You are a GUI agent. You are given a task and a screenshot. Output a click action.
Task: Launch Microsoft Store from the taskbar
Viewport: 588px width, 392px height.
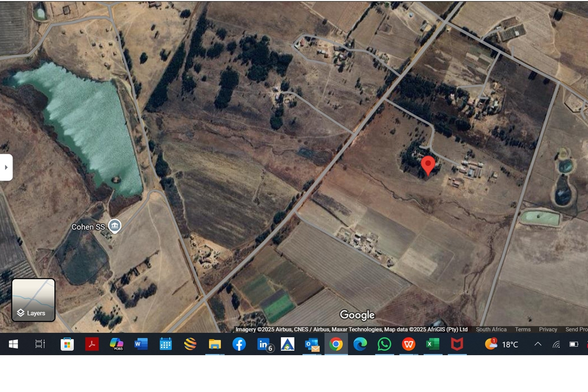pyautogui.click(x=67, y=344)
